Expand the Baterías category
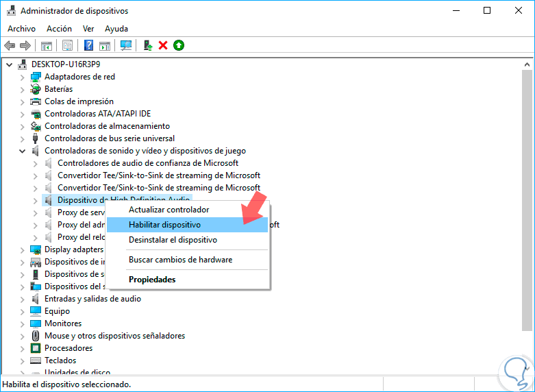The image size is (535, 392). (22, 90)
